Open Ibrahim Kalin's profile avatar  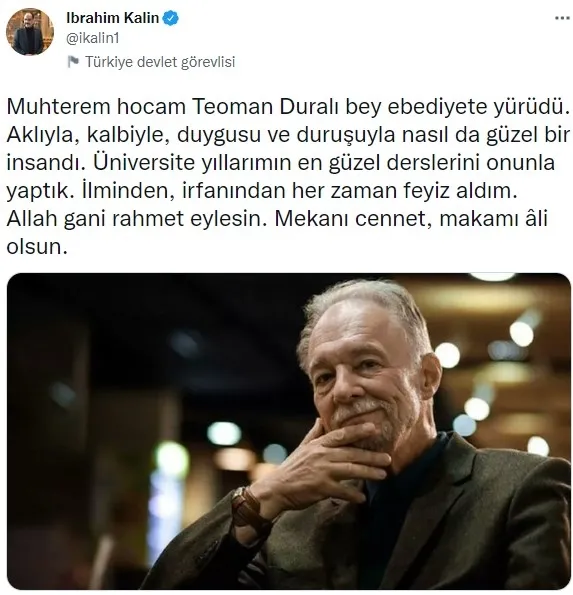[30, 31]
